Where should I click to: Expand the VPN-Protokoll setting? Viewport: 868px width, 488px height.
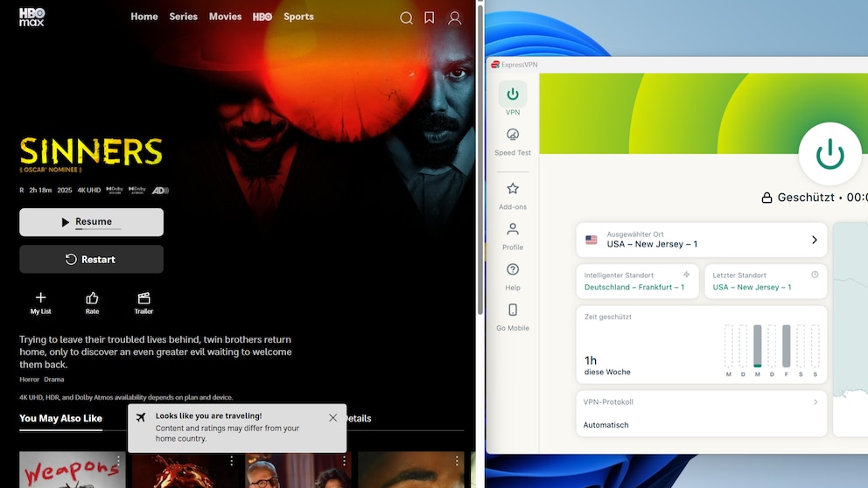[702, 414]
